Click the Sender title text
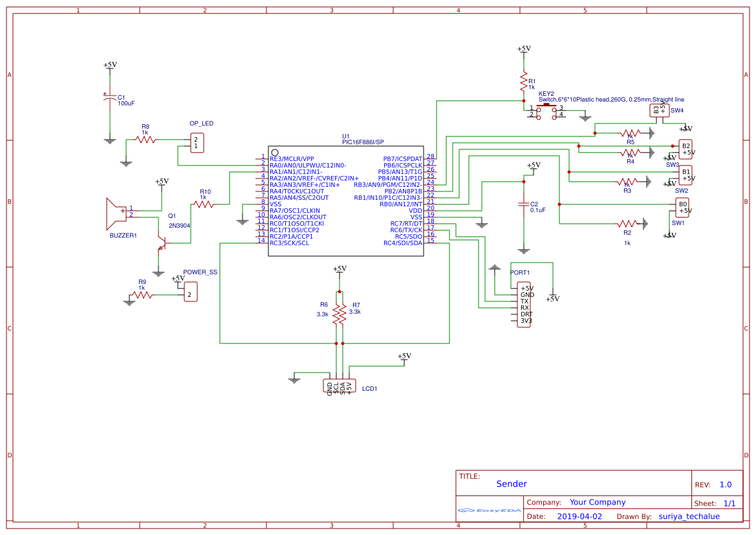756x535 pixels. (x=512, y=483)
